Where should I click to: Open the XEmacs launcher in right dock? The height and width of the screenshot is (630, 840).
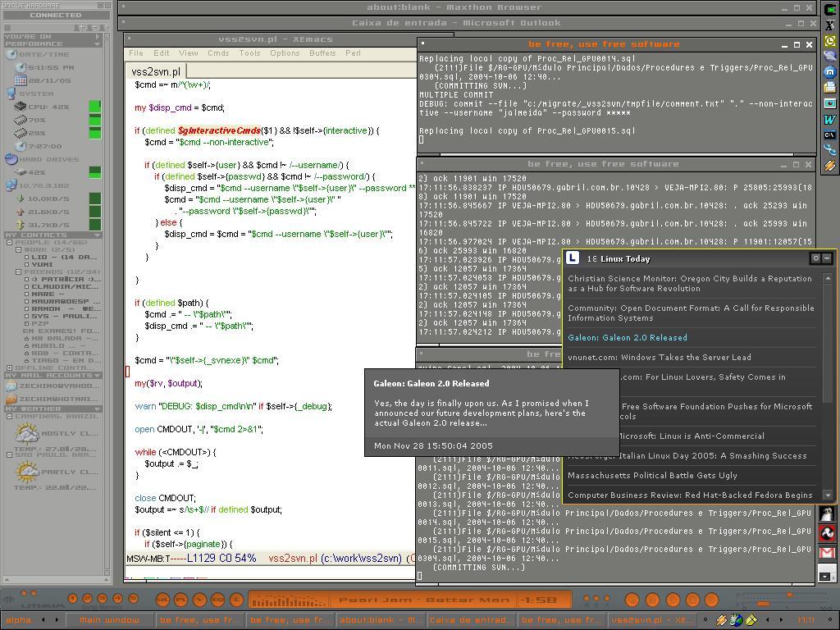coord(830,25)
